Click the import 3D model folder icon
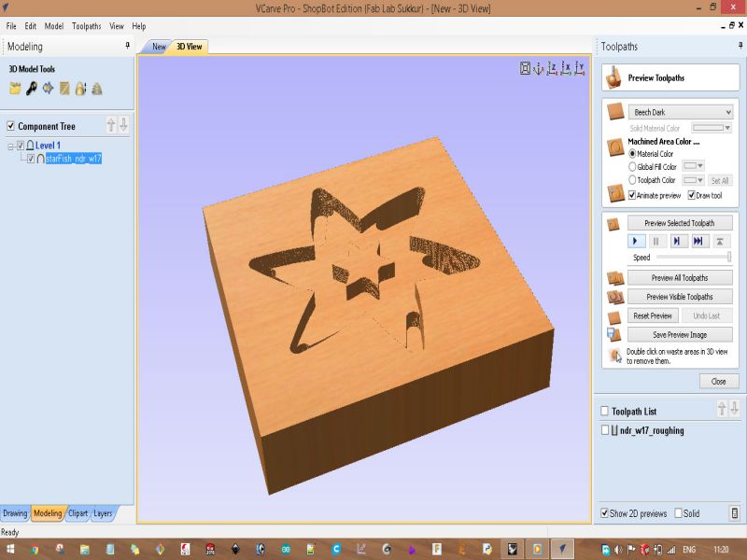Image resolution: width=747 pixels, height=560 pixels. pyautogui.click(x=15, y=89)
